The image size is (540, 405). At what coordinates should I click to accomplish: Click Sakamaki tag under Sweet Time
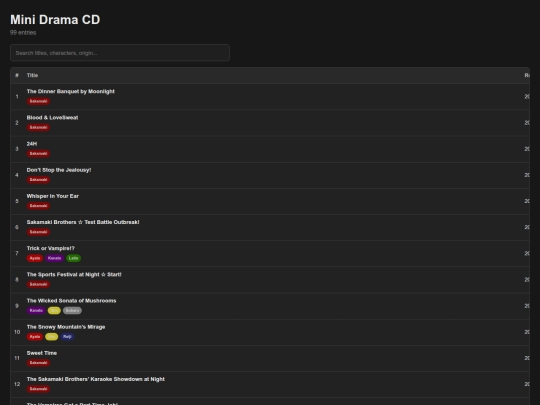click(38, 363)
